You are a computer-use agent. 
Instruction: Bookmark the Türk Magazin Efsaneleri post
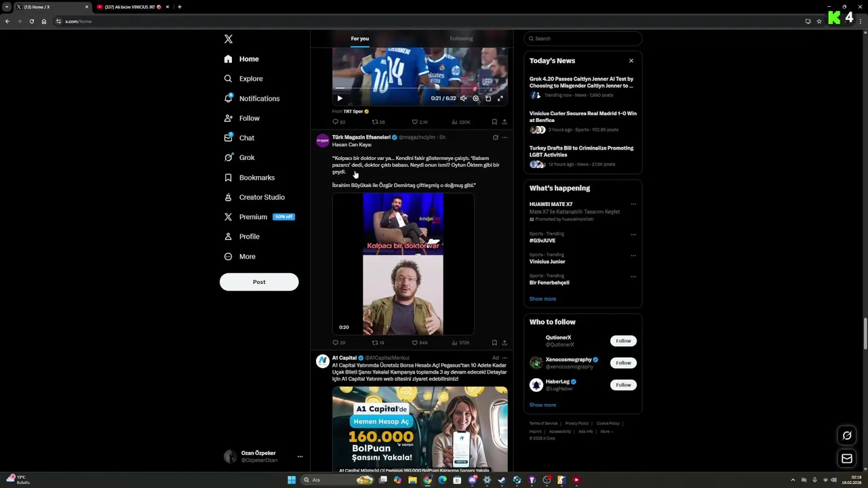(494, 343)
